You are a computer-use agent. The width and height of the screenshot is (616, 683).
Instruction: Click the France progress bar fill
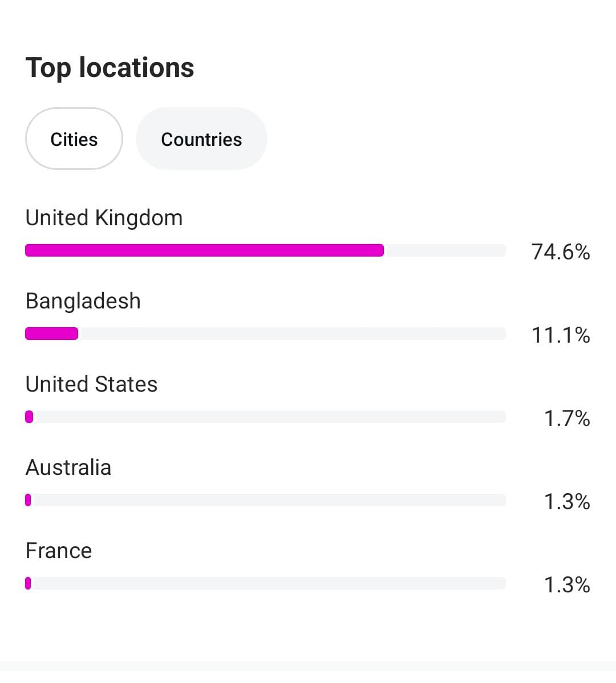coord(28,583)
